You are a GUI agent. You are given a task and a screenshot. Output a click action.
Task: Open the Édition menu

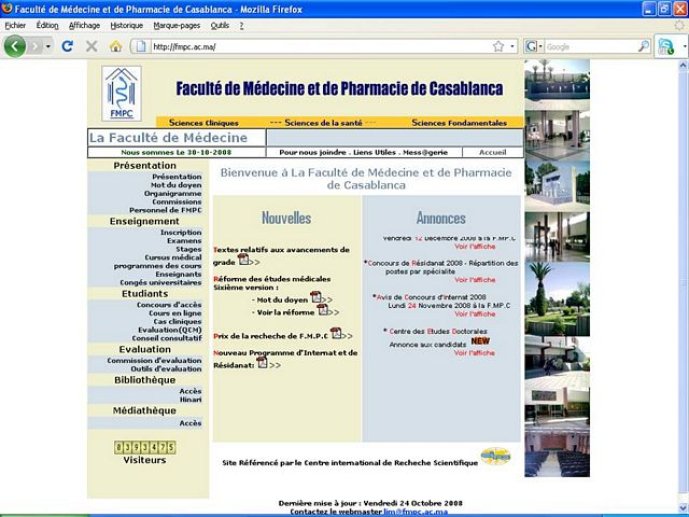coord(47,25)
